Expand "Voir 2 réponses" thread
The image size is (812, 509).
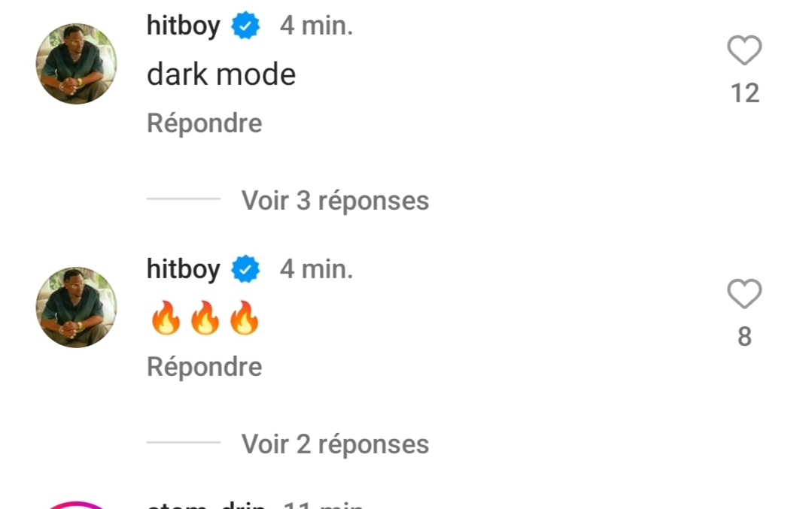[335, 444]
